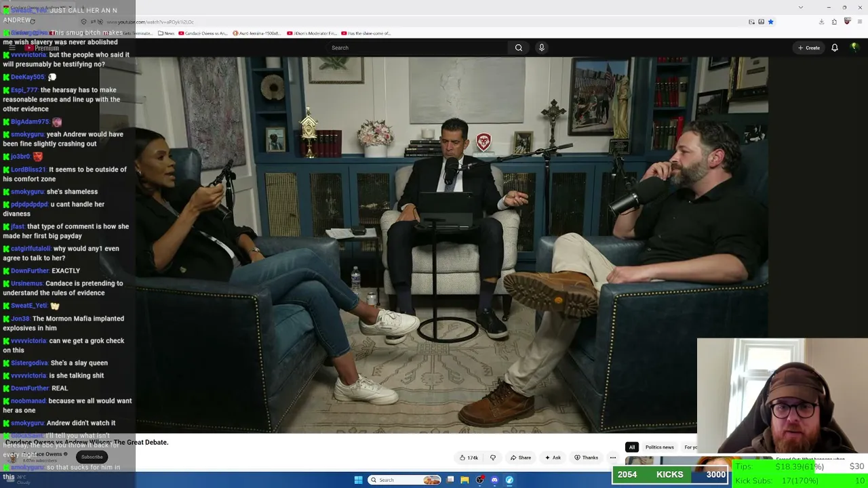The image size is (868, 488).
Task: Click the shield extension icon in toolbar
Action: pyautogui.click(x=847, y=22)
